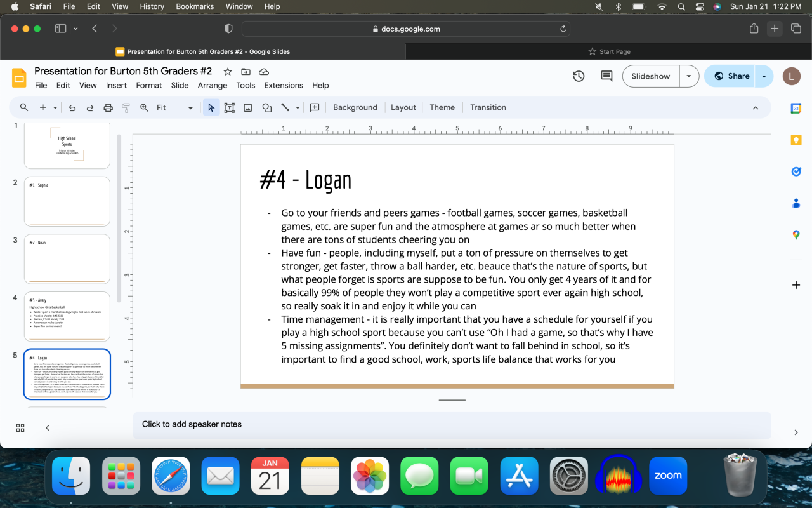
Task: Select the paint format tool
Action: click(x=126, y=108)
